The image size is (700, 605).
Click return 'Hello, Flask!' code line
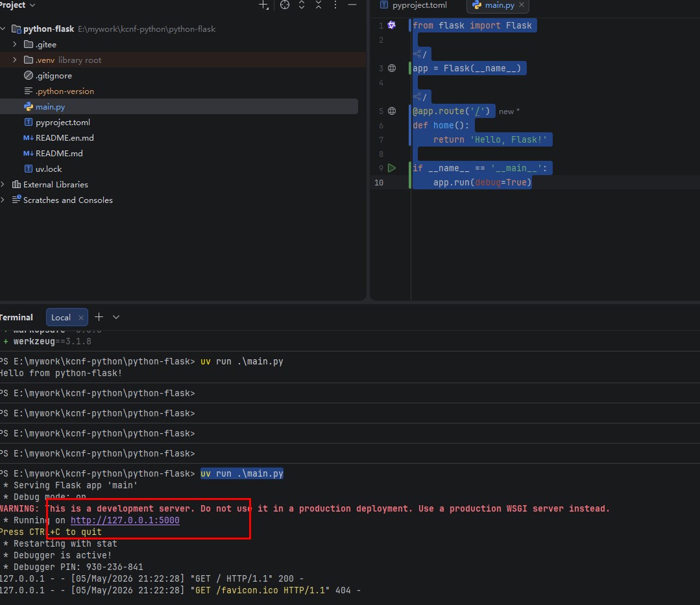pyautogui.click(x=490, y=139)
